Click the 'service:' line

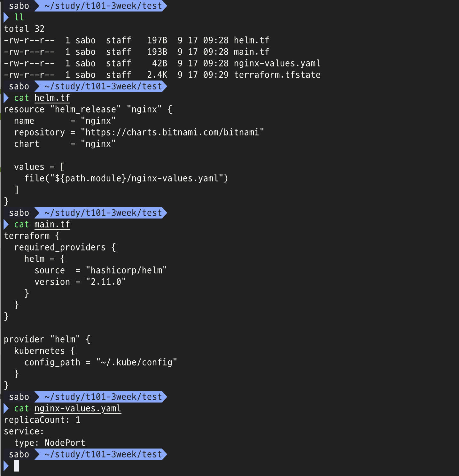24,431
